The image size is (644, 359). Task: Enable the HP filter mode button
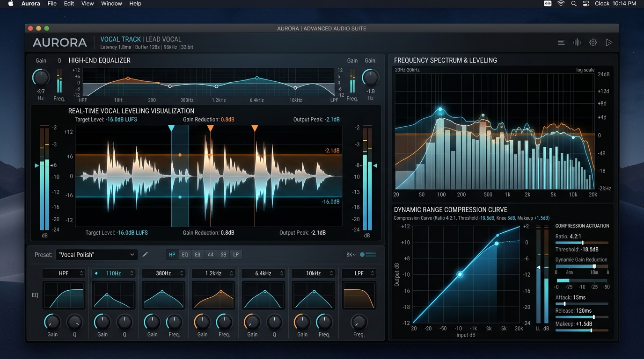point(172,255)
